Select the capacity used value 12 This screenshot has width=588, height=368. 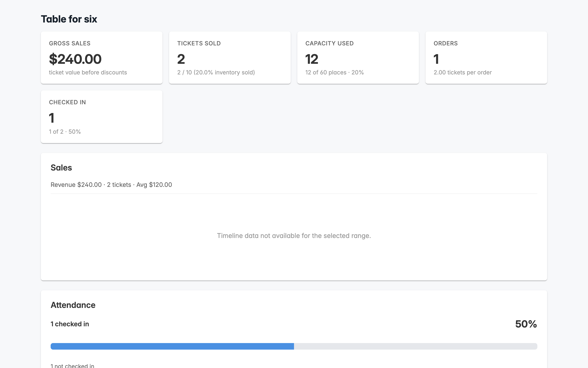[312, 59]
